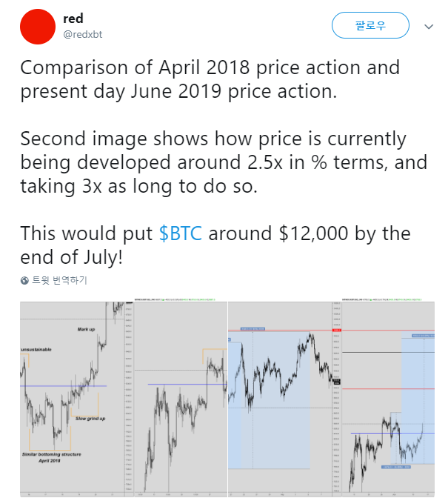Open the @redxbt handle

pos(83,35)
